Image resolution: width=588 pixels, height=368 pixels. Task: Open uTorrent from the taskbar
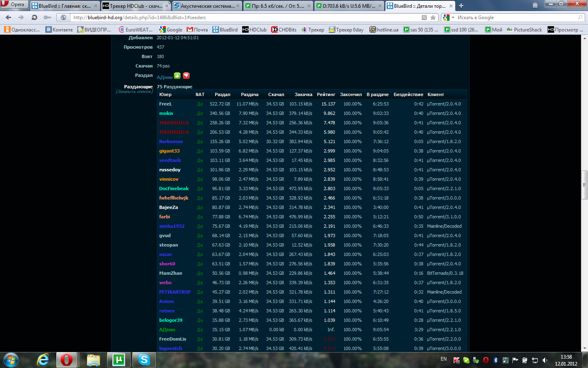(119, 360)
